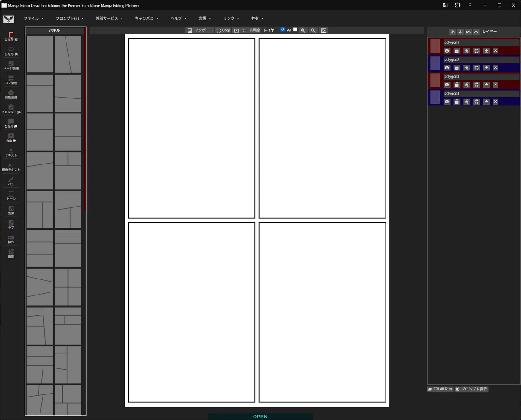Move layer up with the up arrow
This screenshot has height=420, width=521.
point(453,32)
